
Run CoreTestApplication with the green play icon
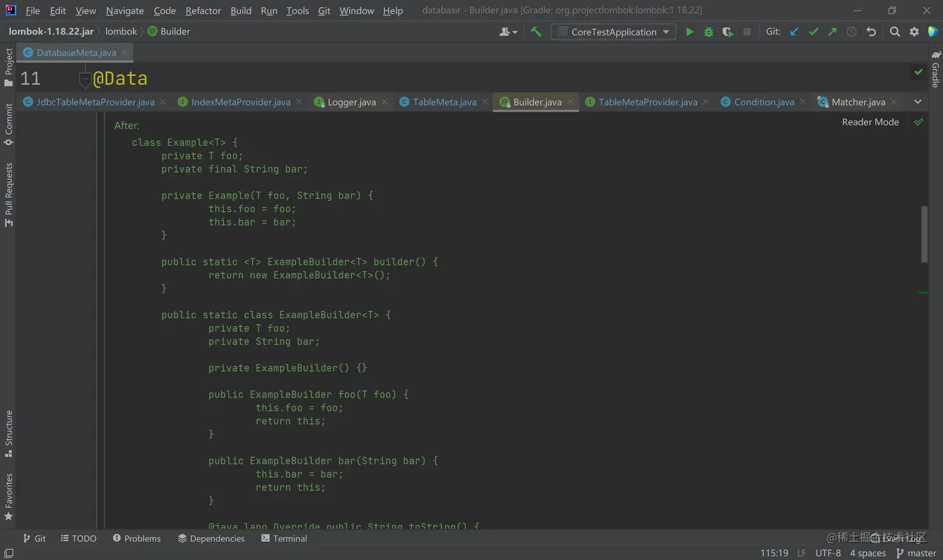point(689,32)
